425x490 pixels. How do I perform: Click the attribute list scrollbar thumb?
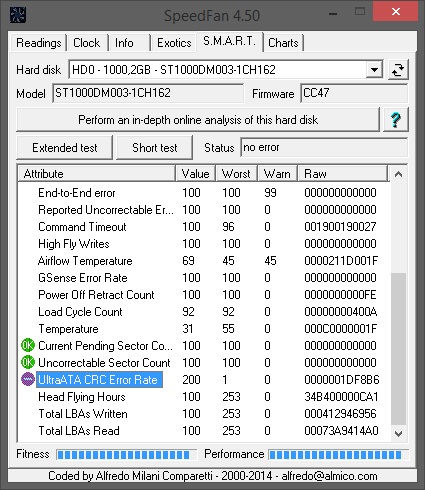pos(398,349)
